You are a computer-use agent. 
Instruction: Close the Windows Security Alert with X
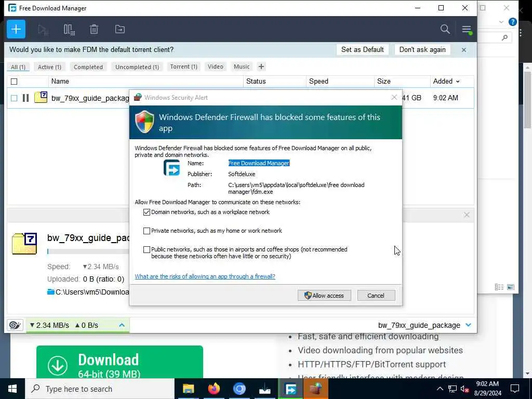tap(394, 97)
